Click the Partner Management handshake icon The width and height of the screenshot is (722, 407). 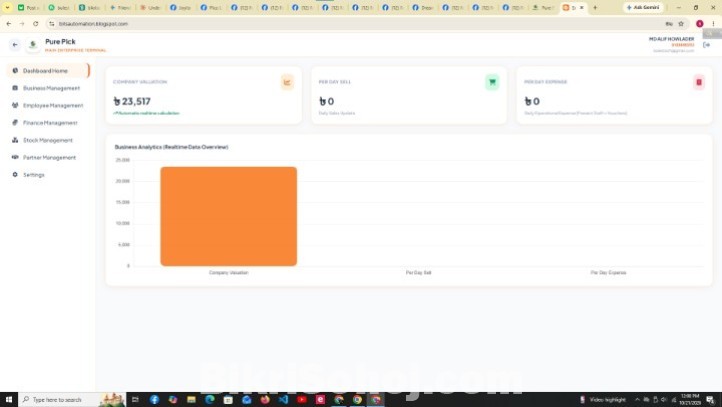point(15,157)
